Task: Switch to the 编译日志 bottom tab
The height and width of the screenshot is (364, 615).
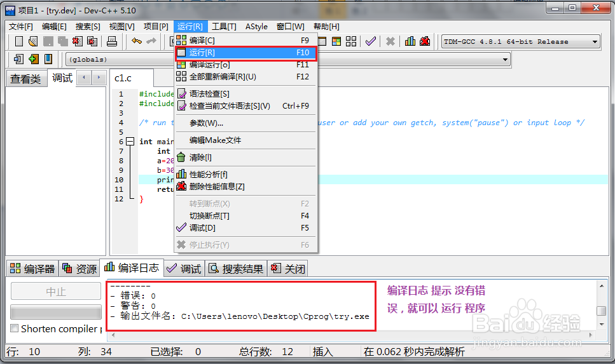Action: click(132, 268)
